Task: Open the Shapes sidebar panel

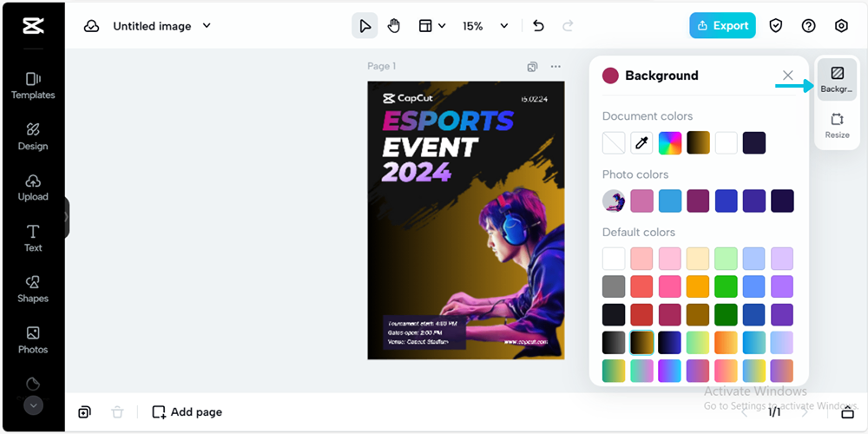Action: 33,290
